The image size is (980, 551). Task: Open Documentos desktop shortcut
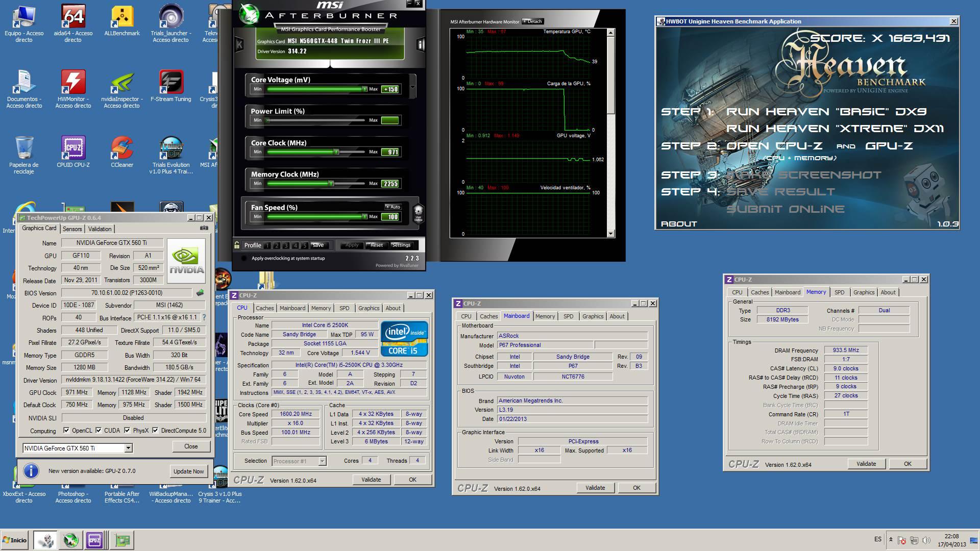click(24, 89)
